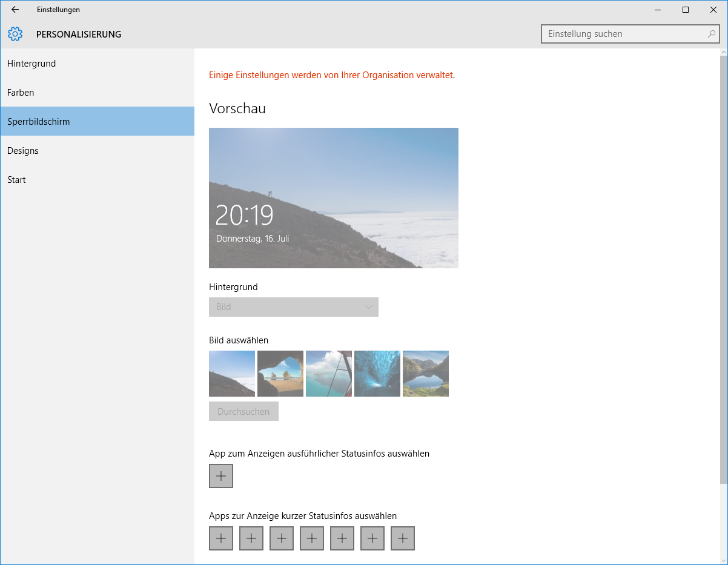Click fifth plus under kurzer Statusinfos
The height and width of the screenshot is (565, 728).
pos(342,538)
